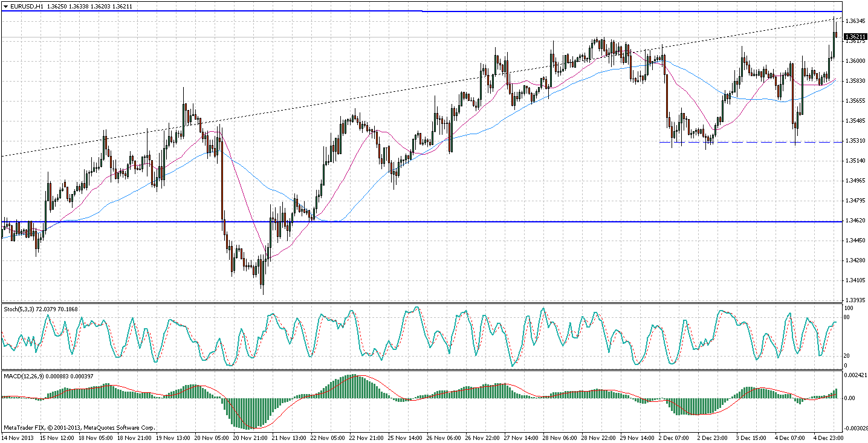Click the black current price tag 1.36211
The height and width of the screenshot is (443, 868).
point(855,37)
